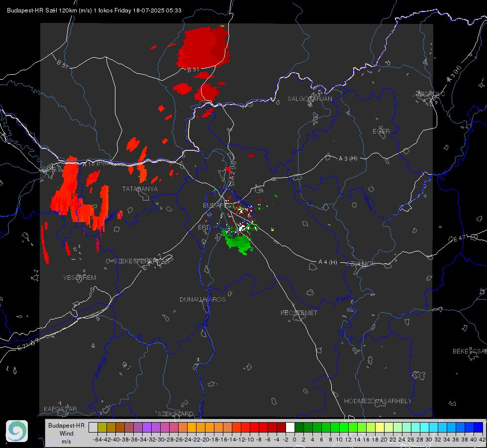This screenshot has width=487, height=448.
Task: Select the SZEKSZARD city label
Action: (176, 414)
